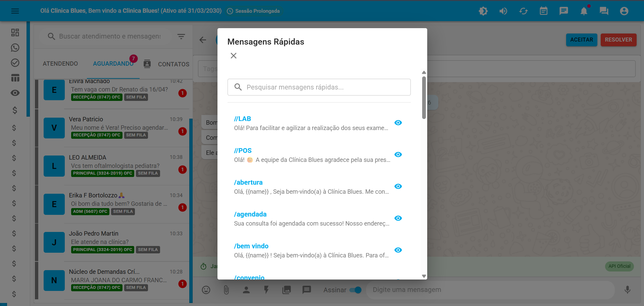
Task: Click the RESOLVER button
Action: click(618, 40)
